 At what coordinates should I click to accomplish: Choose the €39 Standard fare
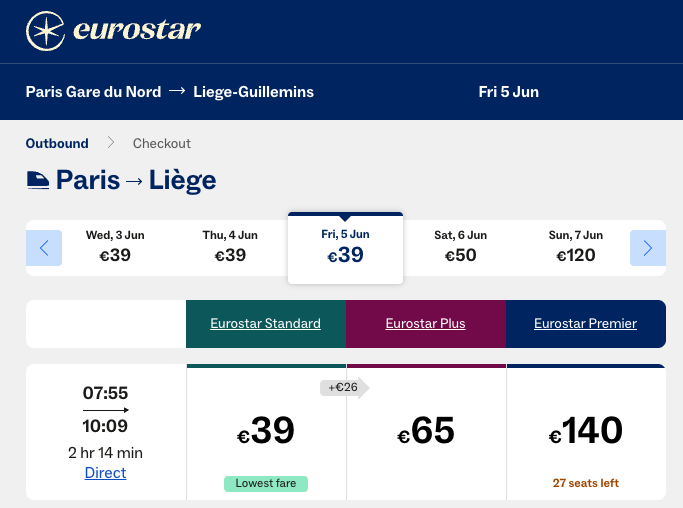(266, 431)
